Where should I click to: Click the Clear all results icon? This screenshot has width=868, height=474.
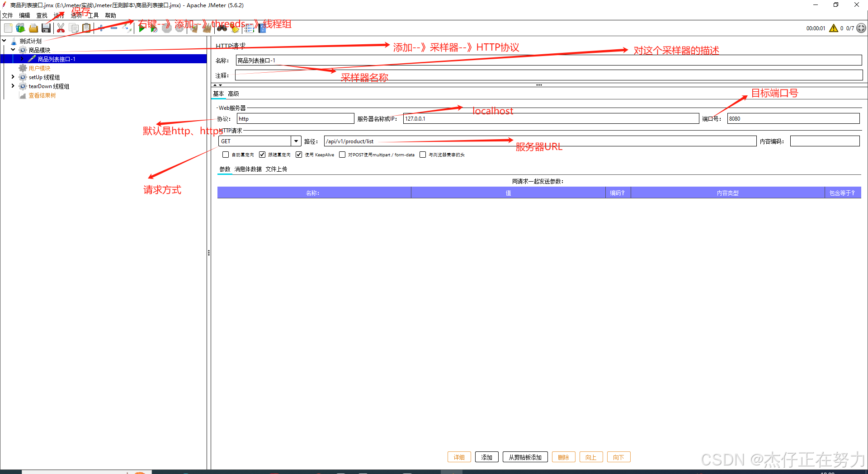[207, 28]
